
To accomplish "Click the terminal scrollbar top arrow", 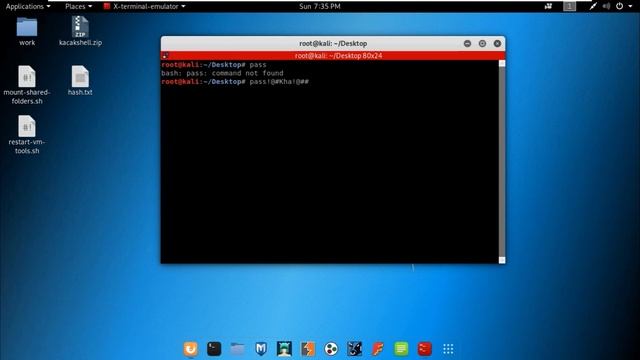I will [502, 63].
